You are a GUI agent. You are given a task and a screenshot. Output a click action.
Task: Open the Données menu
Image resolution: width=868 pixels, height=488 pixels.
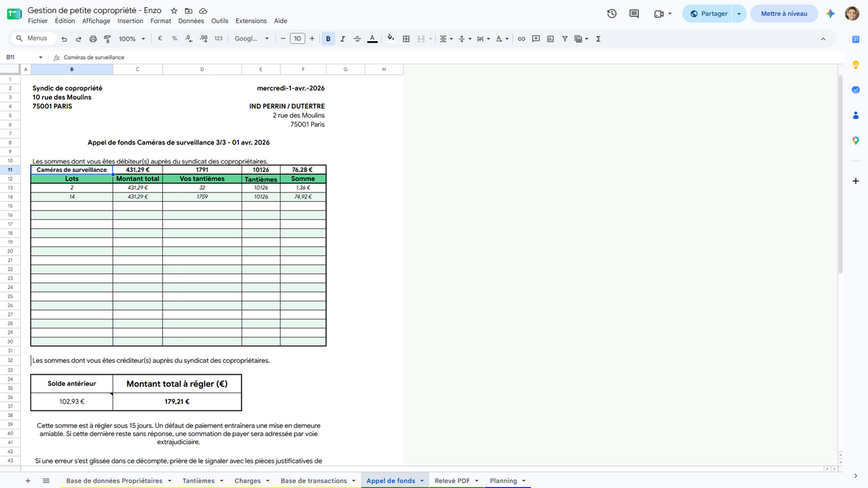coord(191,21)
